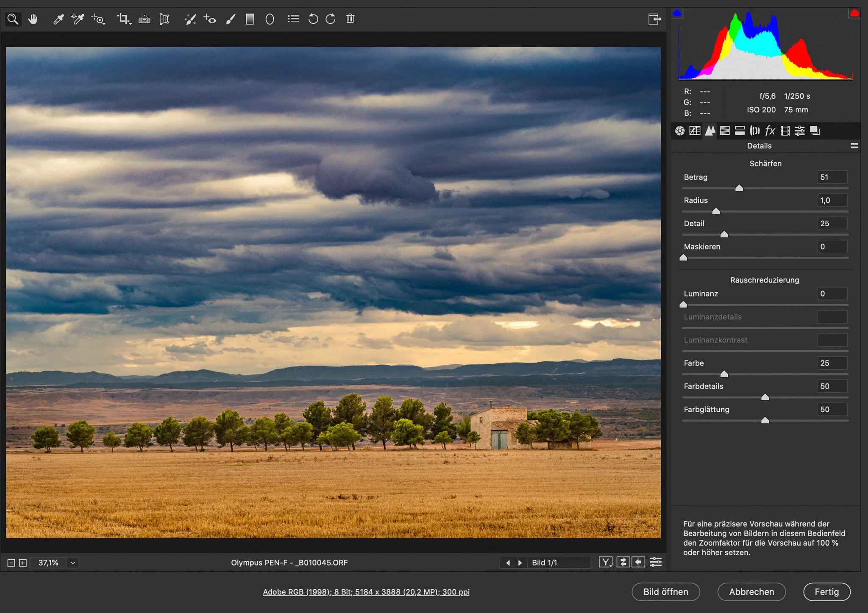The width and height of the screenshot is (868, 613).
Task: Open the Camera Raw preferences list
Action: (293, 19)
